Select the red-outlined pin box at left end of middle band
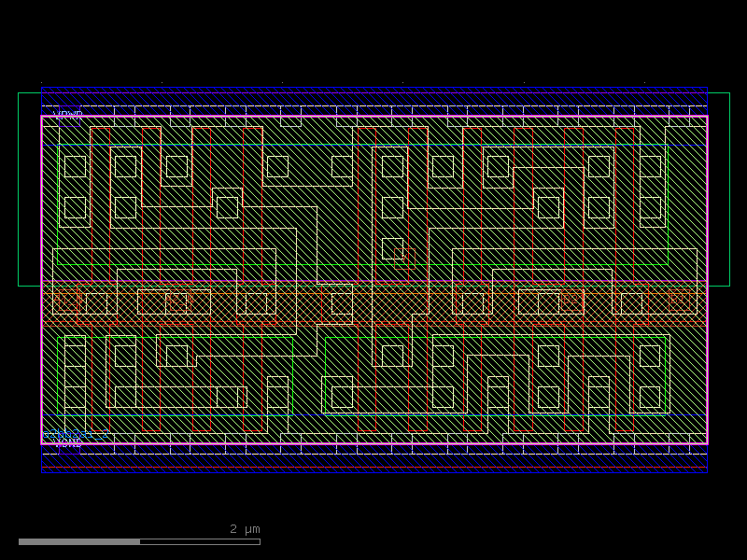Viewport: 747px width, 560px height. [x=65, y=301]
